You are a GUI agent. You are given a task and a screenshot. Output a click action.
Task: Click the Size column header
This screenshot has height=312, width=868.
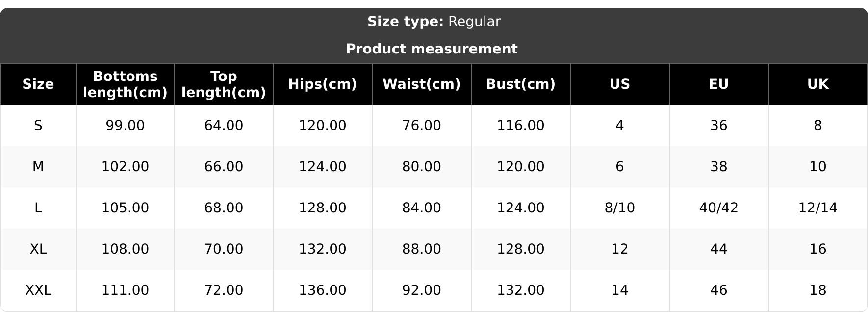click(x=38, y=84)
